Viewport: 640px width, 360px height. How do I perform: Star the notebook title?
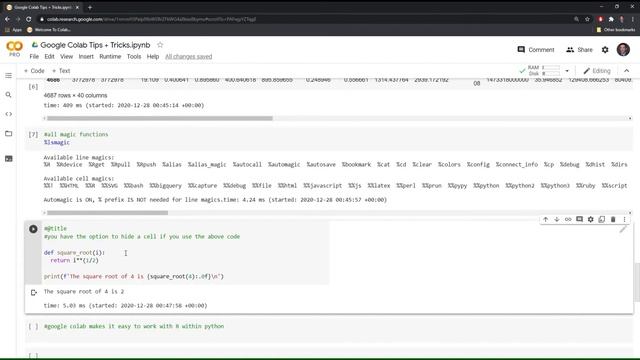click(x=160, y=45)
